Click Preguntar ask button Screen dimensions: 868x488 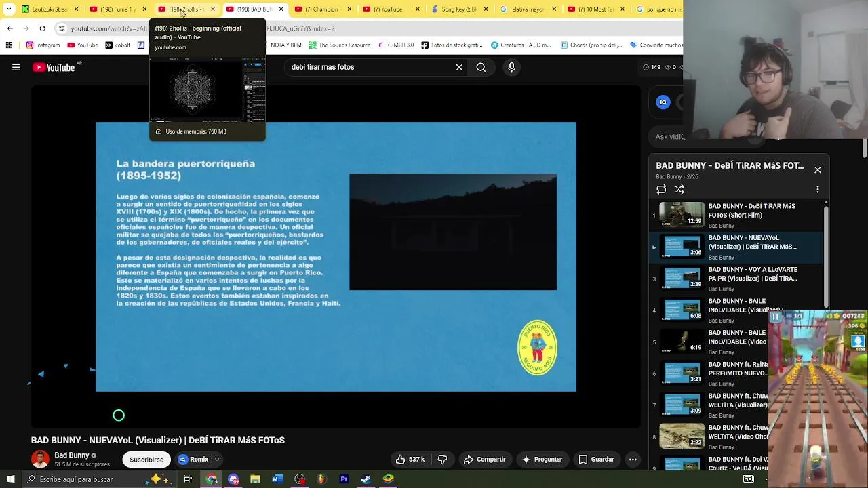pos(541,459)
